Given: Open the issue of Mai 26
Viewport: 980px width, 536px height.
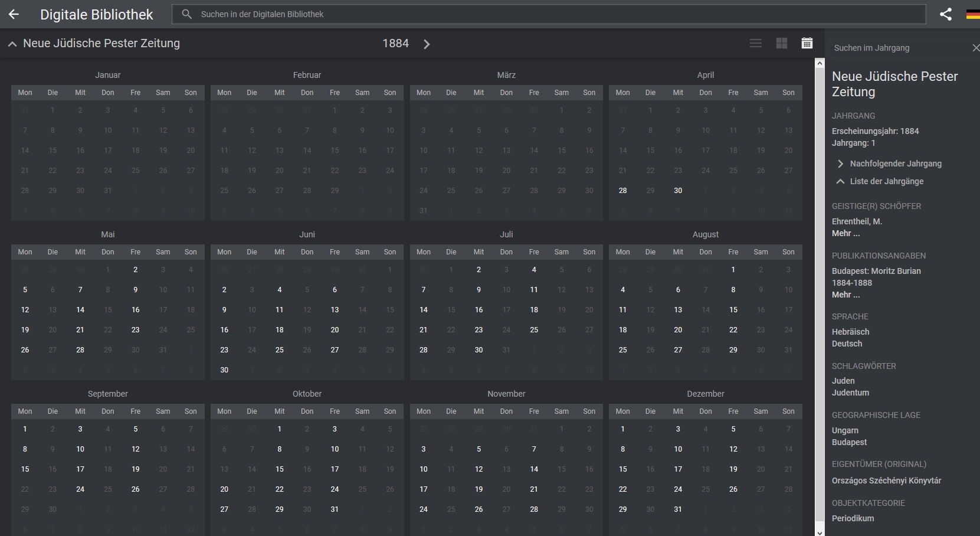Looking at the screenshot, I should pos(25,350).
